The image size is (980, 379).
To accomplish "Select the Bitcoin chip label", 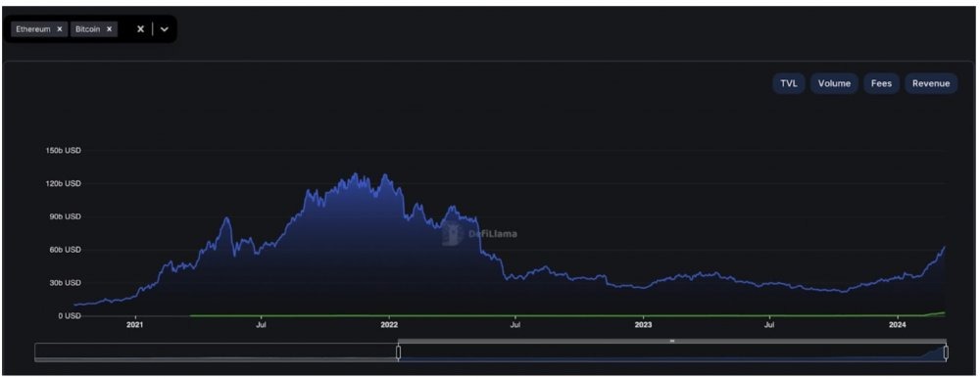I will (88, 28).
